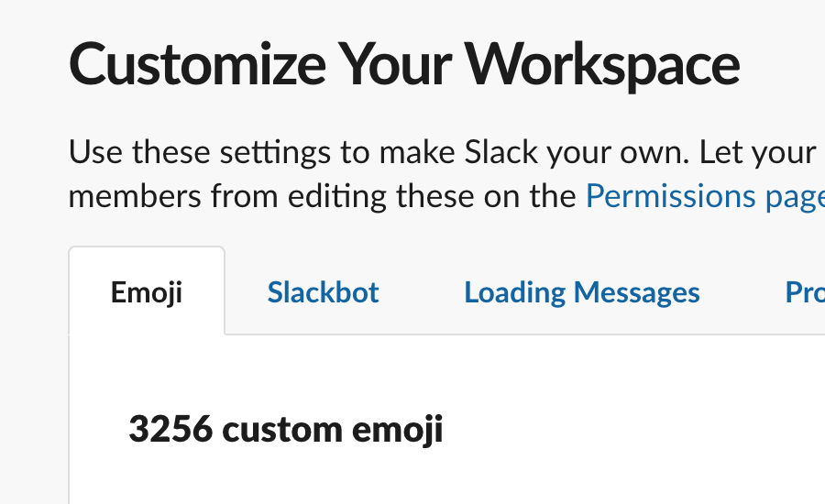Follow the Permissions page link
The width and height of the screenshot is (825, 504).
coord(704,196)
